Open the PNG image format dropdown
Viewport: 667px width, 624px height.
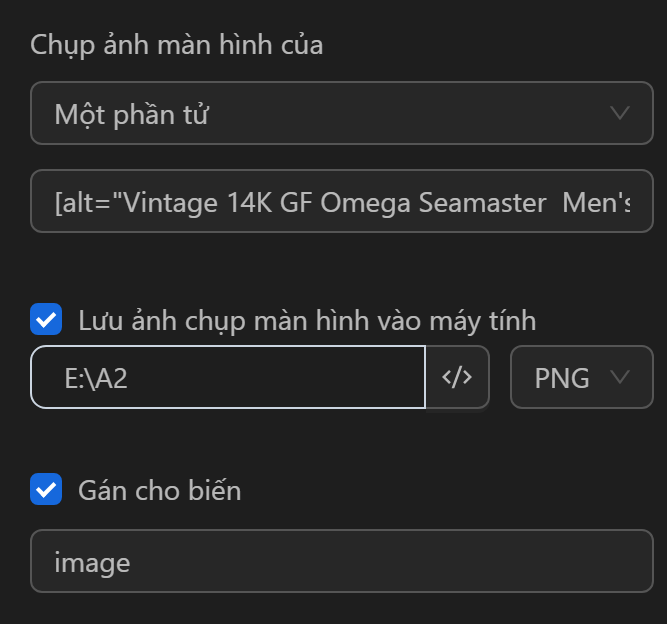click(581, 377)
